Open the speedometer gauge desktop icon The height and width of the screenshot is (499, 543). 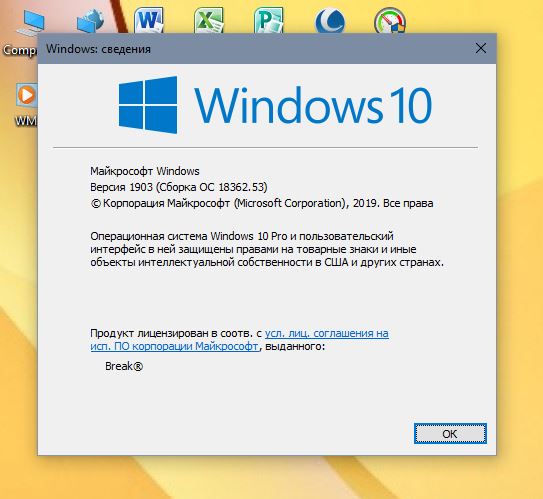pos(390,21)
